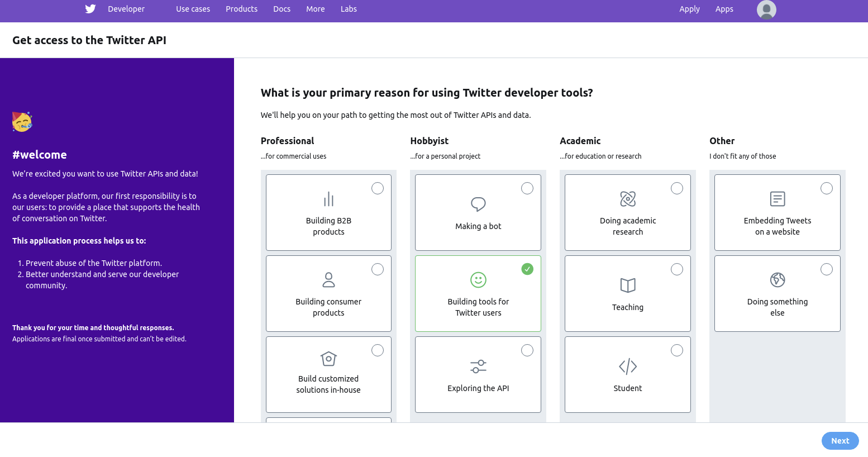Click the atom icon for academic research

pyautogui.click(x=628, y=199)
